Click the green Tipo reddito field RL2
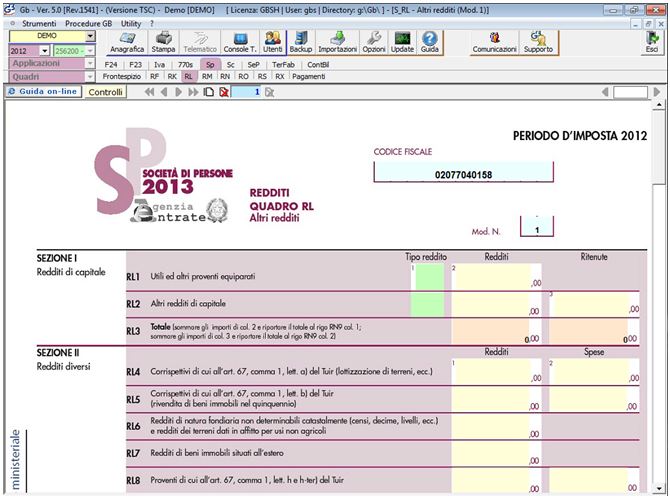The height and width of the screenshot is (498, 670). 427,304
